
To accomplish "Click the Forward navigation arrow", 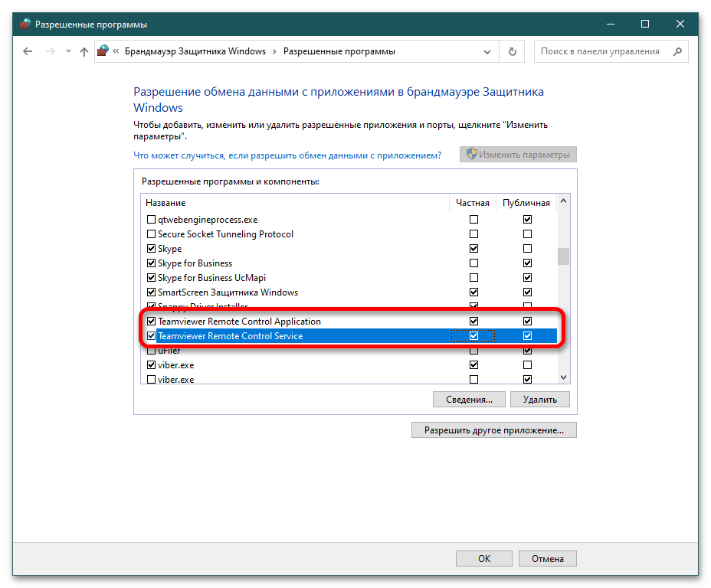I will click(x=51, y=52).
